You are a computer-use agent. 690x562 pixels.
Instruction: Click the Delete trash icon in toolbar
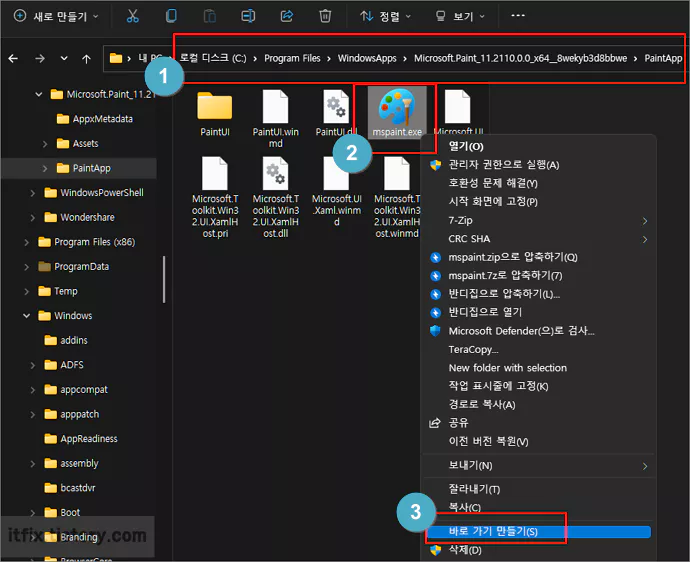tap(325, 16)
